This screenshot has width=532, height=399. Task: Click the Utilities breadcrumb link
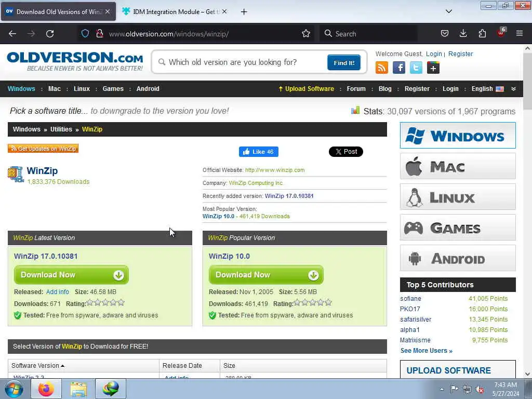[61, 129]
